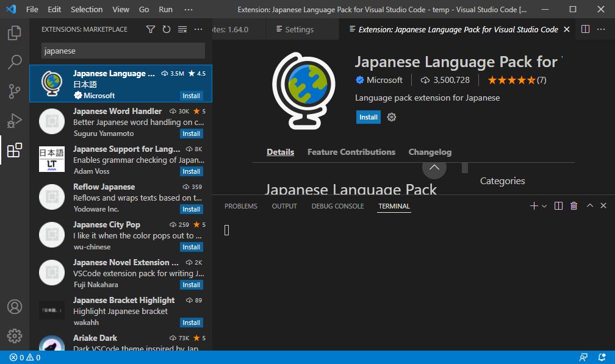Kill the terminal with trash icon
The image size is (615, 364).
(x=574, y=205)
